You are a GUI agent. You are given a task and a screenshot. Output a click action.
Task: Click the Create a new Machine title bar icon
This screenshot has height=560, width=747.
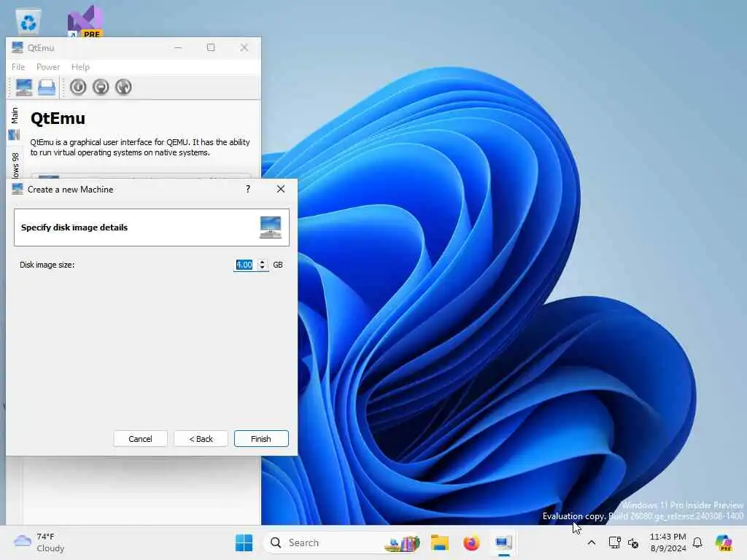point(18,189)
